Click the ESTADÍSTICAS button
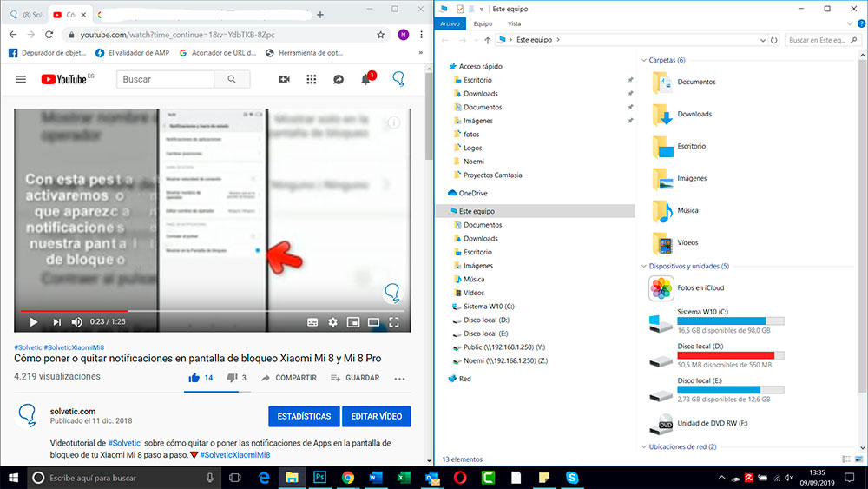Viewport: 868px width, 489px height. 304,416
